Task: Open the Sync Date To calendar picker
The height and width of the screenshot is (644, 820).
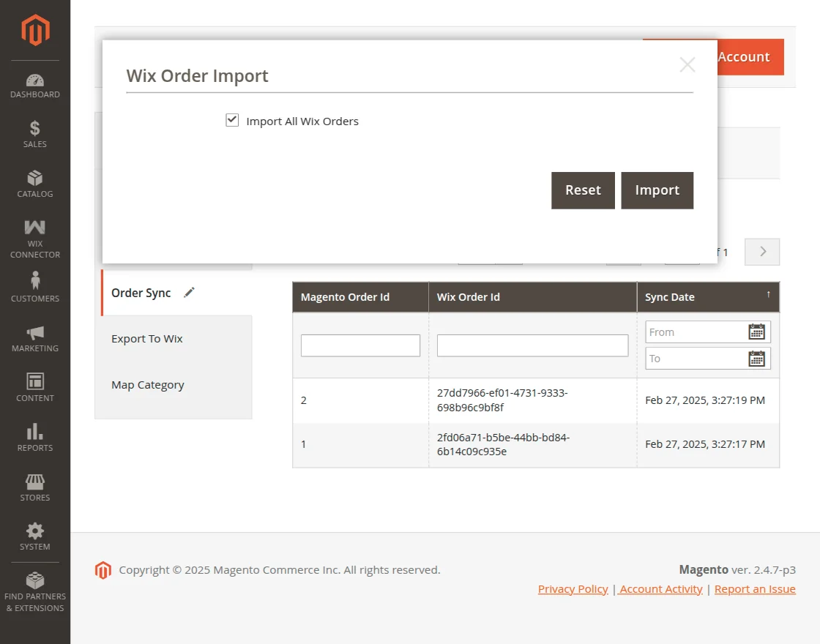Action: (756, 359)
